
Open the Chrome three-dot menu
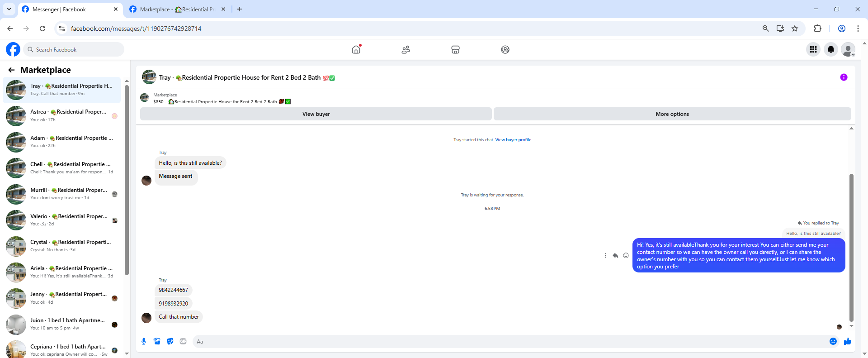click(x=858, y=29)
